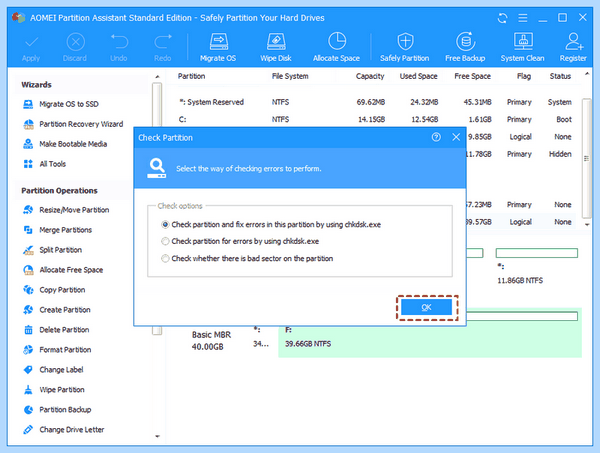
Task: Click OK in Check Partition dialog
Action: [x=427, y=307]
